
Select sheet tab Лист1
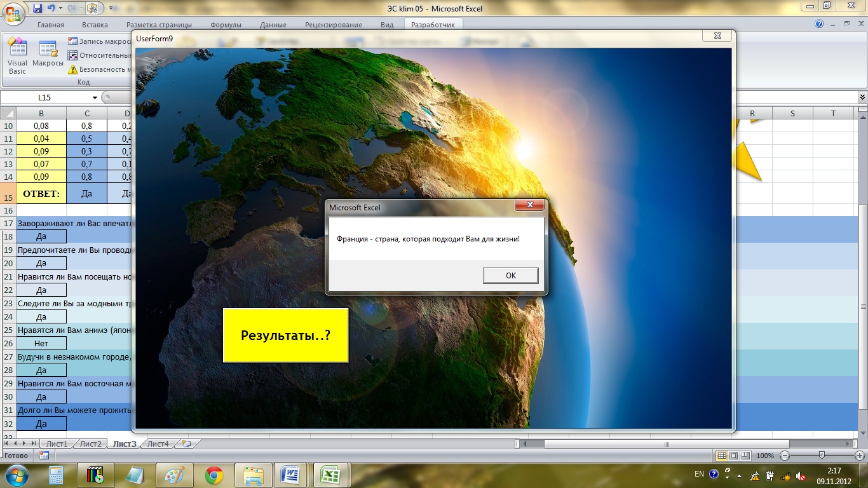point(57,444)
